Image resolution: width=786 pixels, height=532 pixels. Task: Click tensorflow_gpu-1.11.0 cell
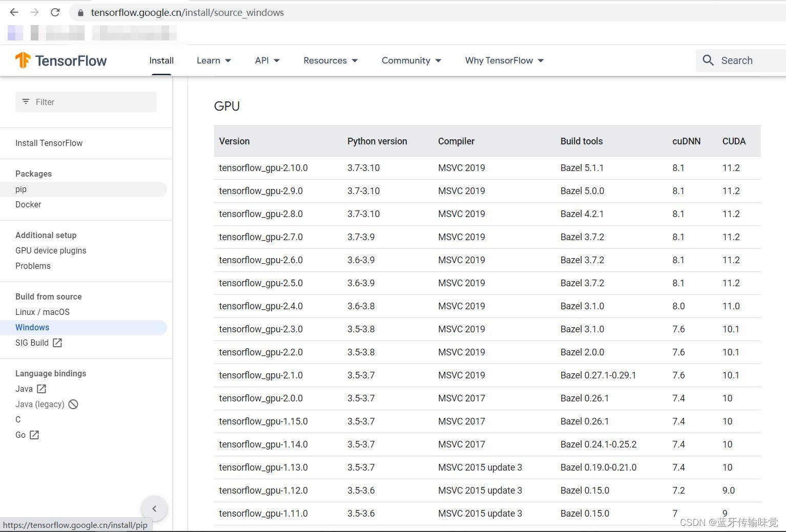pyautogui.click(x=263, y=514)
